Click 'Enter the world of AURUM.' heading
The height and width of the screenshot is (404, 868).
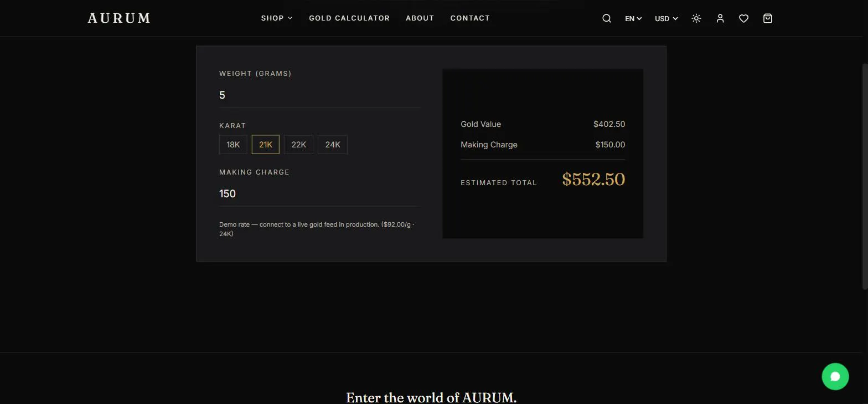[431, 397]
